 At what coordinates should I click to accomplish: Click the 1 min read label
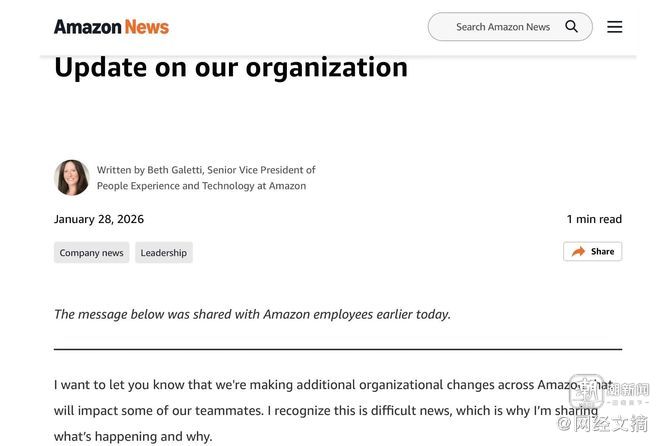[x=594, y=219]
